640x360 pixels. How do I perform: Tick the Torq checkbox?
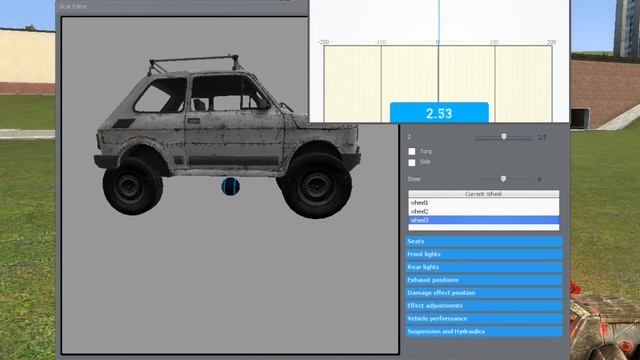click(x=412, y=151)
